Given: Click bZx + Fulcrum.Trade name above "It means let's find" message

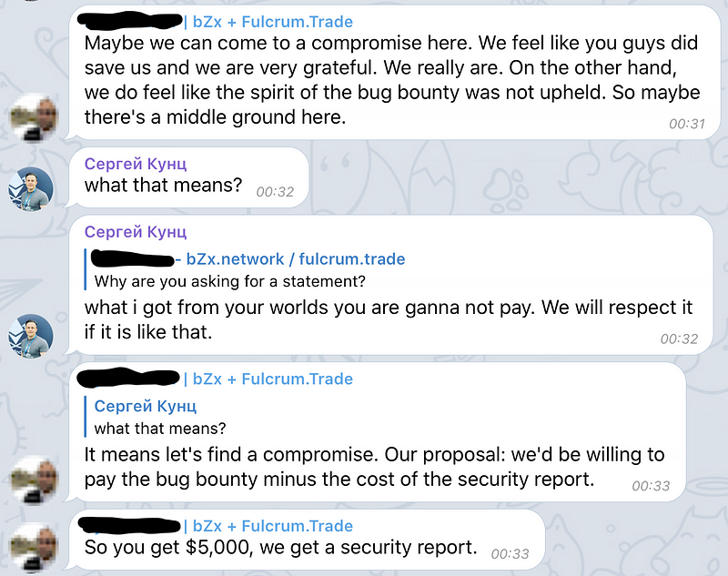Looking at the screenshot, I should point(269,379).
